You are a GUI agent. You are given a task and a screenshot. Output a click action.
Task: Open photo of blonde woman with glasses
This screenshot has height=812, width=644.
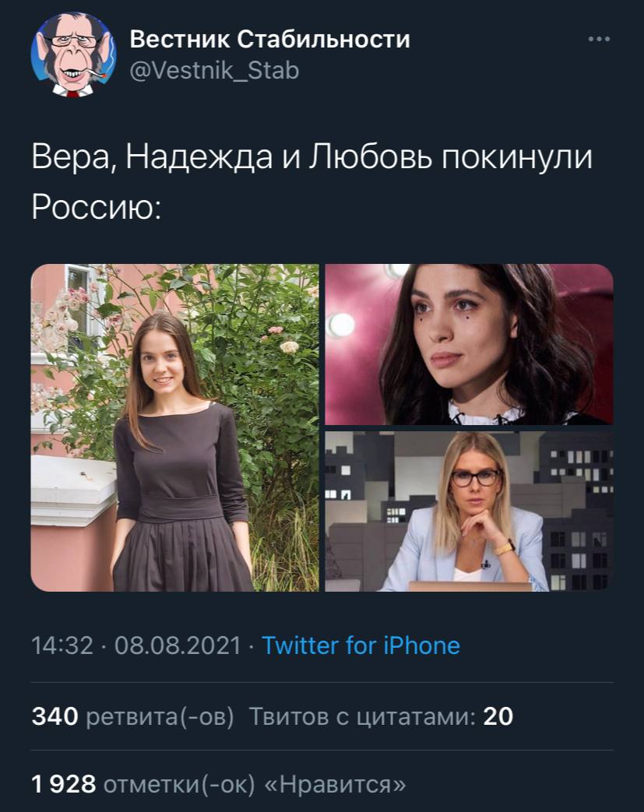click(x=470, y=511)
